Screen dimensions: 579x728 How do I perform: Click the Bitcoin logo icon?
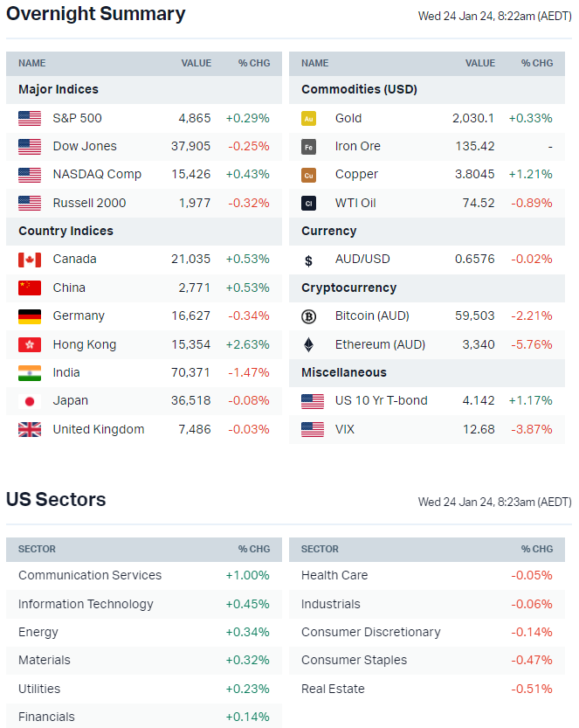tap(308, 316)
